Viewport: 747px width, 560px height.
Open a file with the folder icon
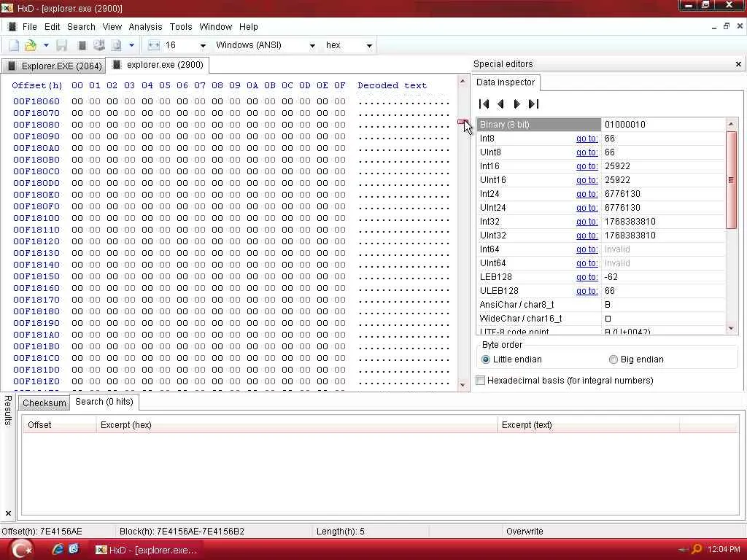pyautogui.click(x=31, y=45)
